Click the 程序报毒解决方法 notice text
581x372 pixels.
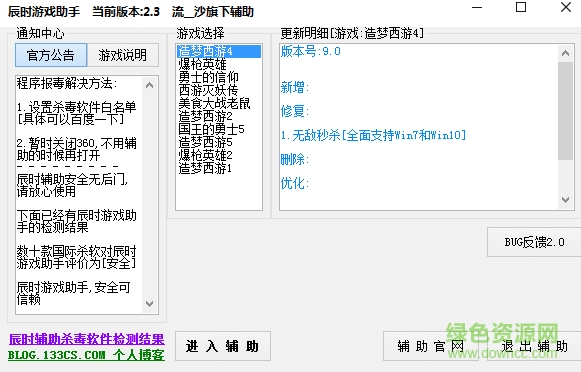tap(67, 83)
